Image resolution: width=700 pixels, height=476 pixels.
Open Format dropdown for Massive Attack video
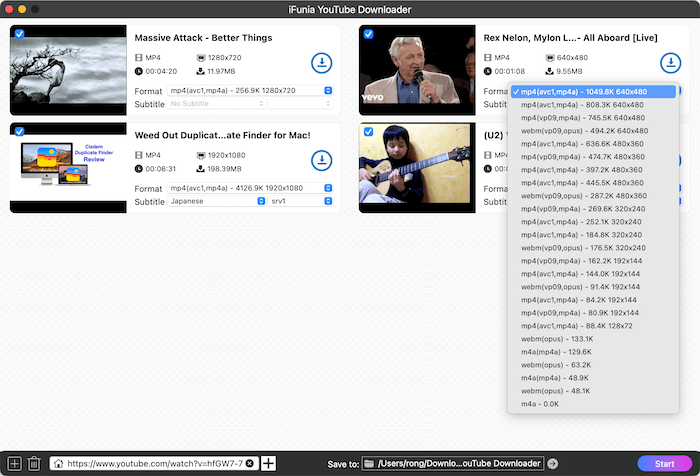click(x=250, y=90)
